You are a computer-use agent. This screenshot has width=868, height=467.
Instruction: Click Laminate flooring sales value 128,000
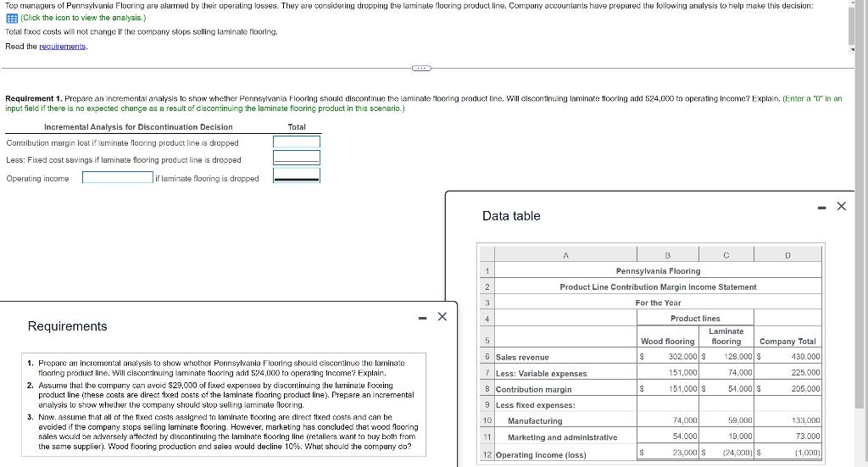(738, 357)
